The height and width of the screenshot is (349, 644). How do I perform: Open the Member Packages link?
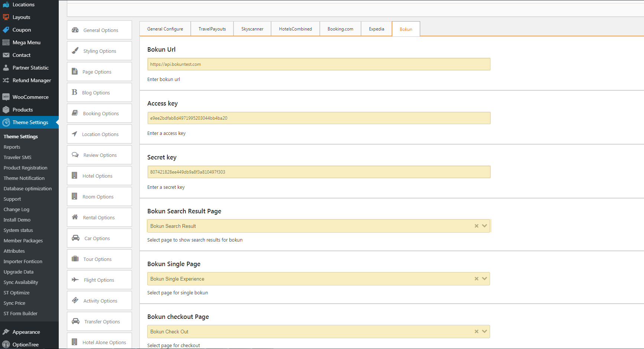(23, 241)
